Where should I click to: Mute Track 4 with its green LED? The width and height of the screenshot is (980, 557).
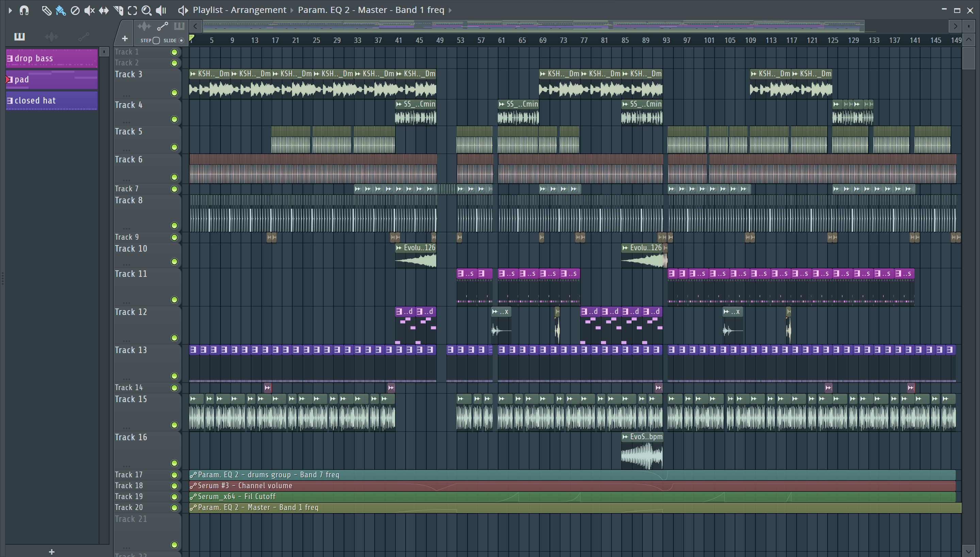[x=174, y=120]
